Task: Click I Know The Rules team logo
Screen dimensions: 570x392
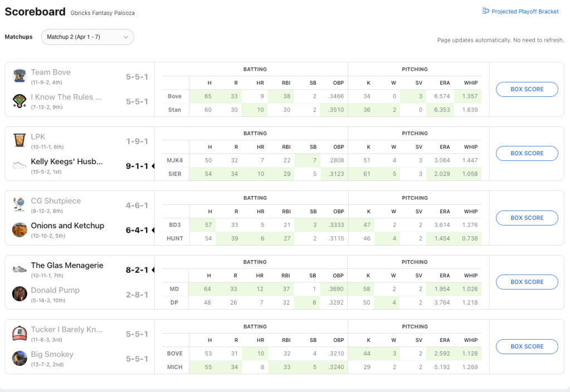Action: 20,101
